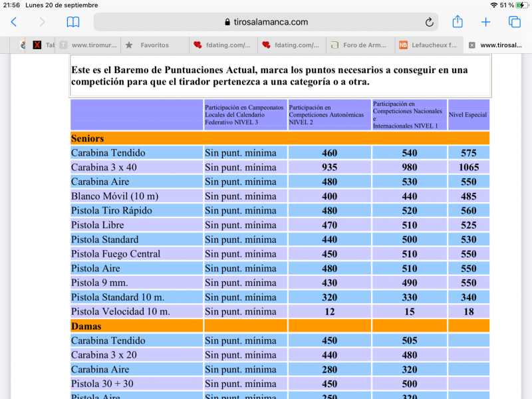Show all tabs overview icon
Viewport: 532px width, 399px height.
click(515, 22)
